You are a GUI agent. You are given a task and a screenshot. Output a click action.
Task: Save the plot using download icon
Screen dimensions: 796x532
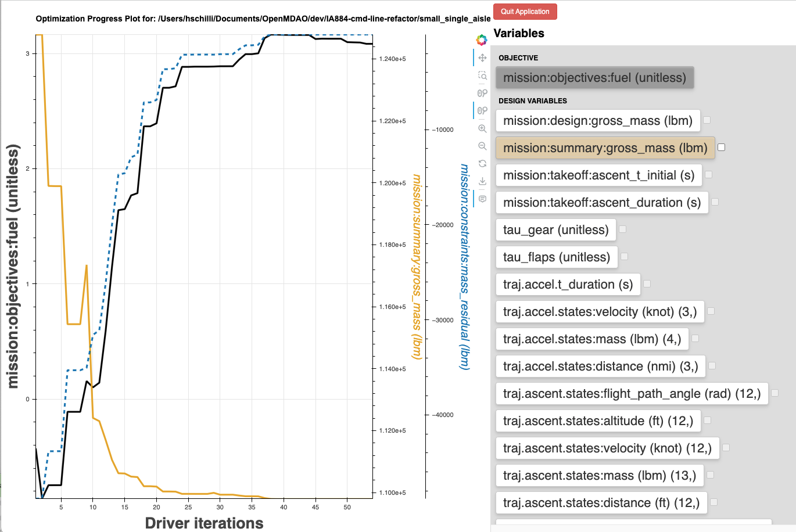(482, 181)
